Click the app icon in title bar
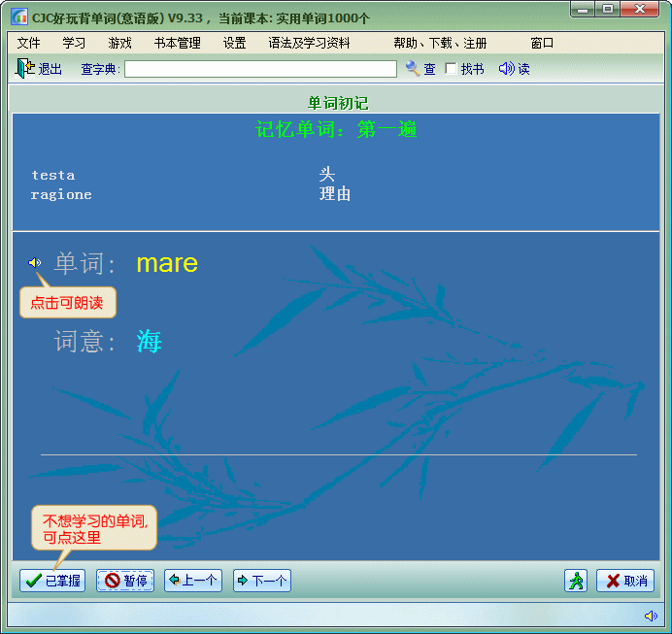 tap(19, 17)
